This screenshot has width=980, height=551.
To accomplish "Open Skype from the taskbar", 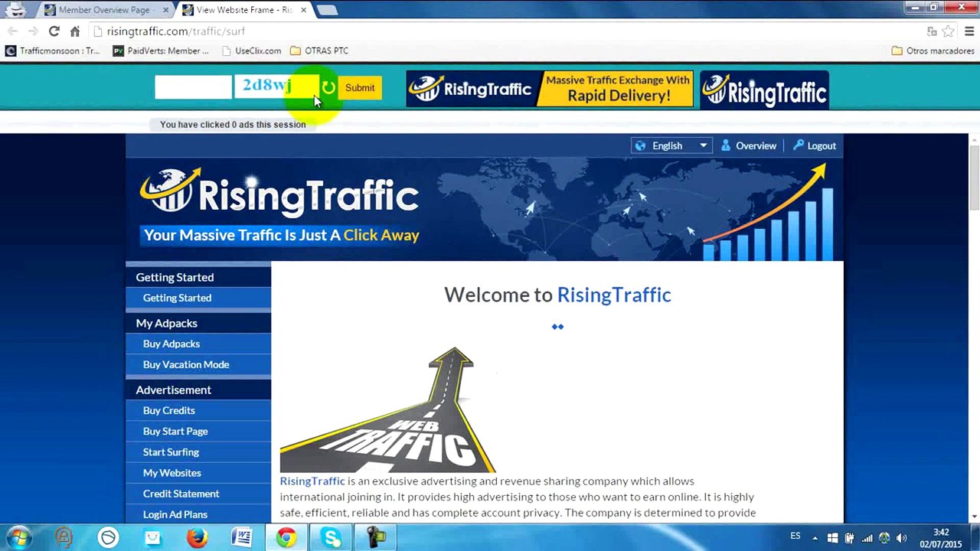I will 332,537.
